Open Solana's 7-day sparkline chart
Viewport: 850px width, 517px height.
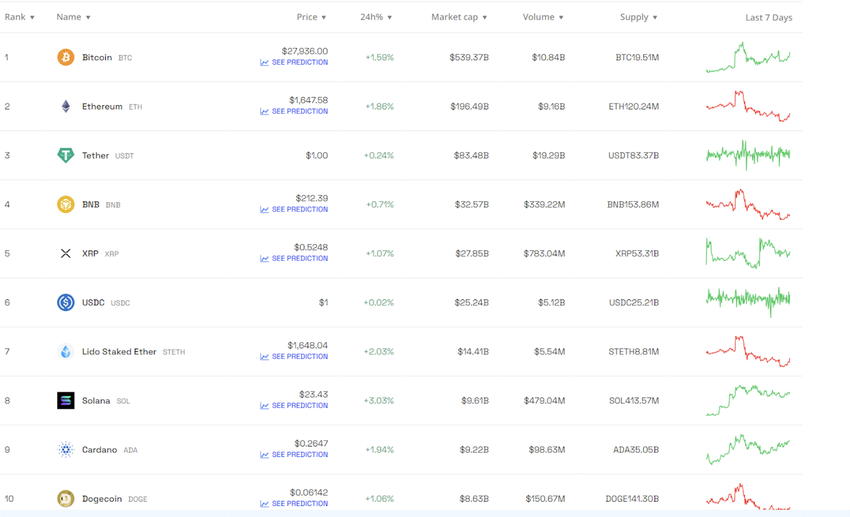click(748, 400)
